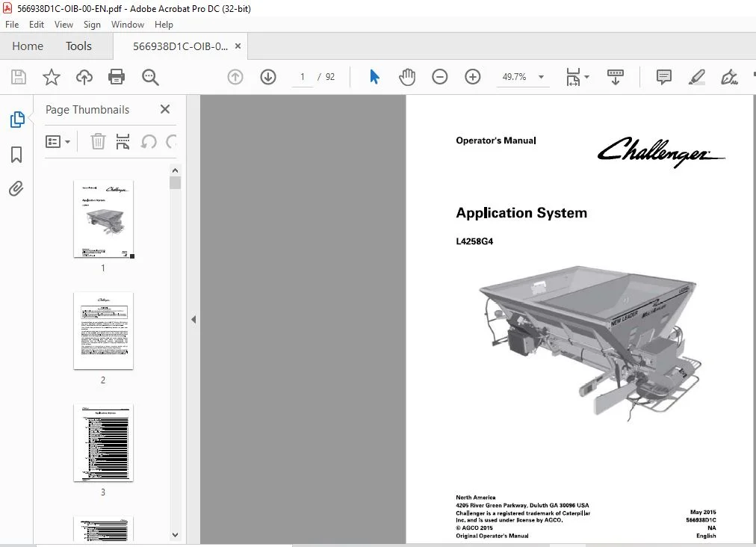Click the print pages thumbnail icon
Viewport: 756px width, 547px height.
123,141
